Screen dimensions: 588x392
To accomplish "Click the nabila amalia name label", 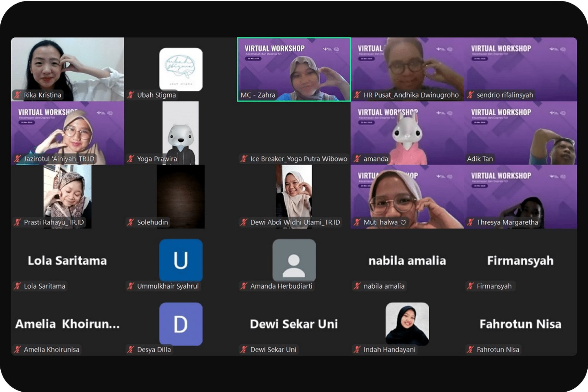I will [384, 286].
